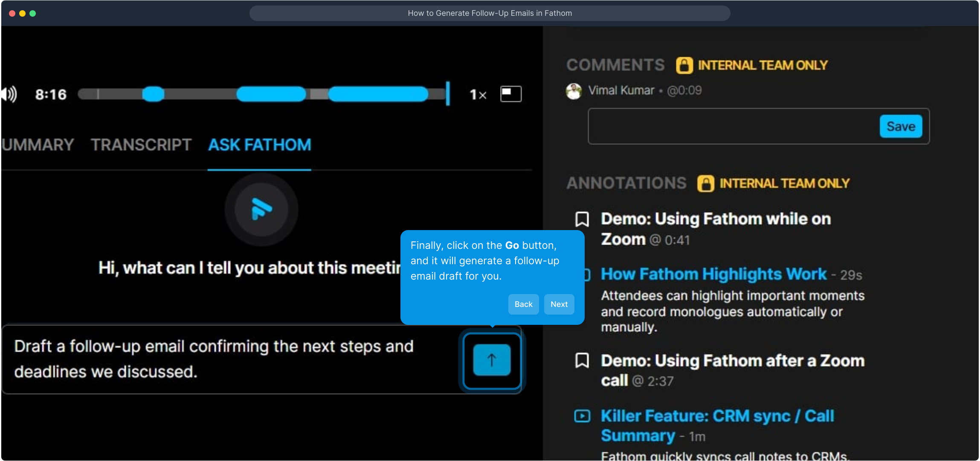Click middle blue highlight segment on timeline
Viewport: 980px width, 461px height.
pyautogui.click(x=271, y=94)
